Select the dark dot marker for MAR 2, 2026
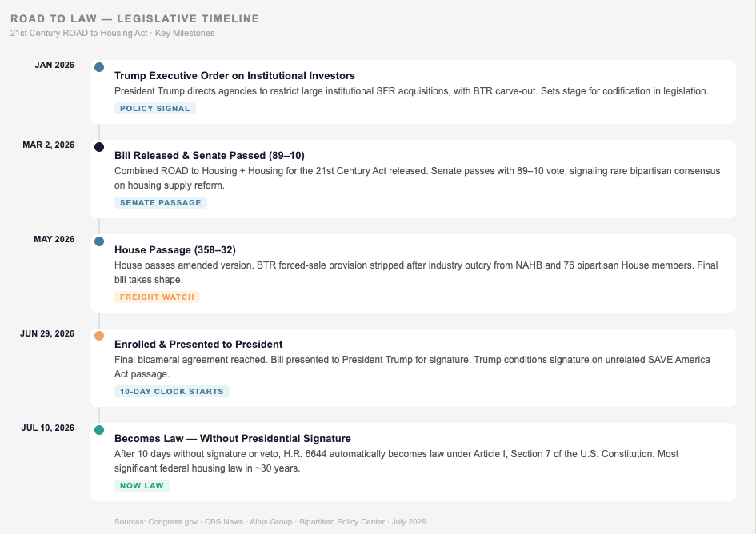Screen dimensions: 756x534 (99, 147)
